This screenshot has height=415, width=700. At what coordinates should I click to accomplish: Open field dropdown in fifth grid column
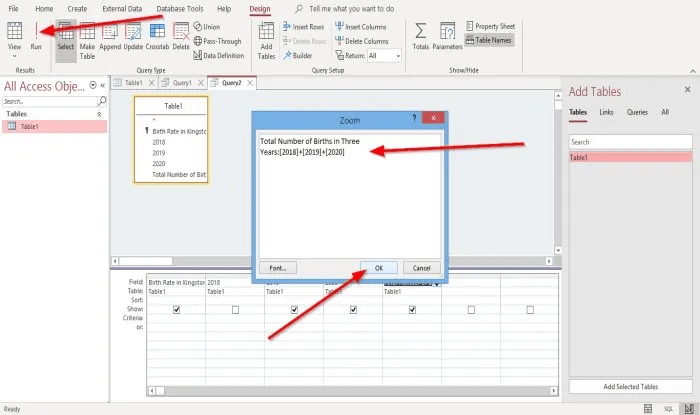click(x=436, y=283)
